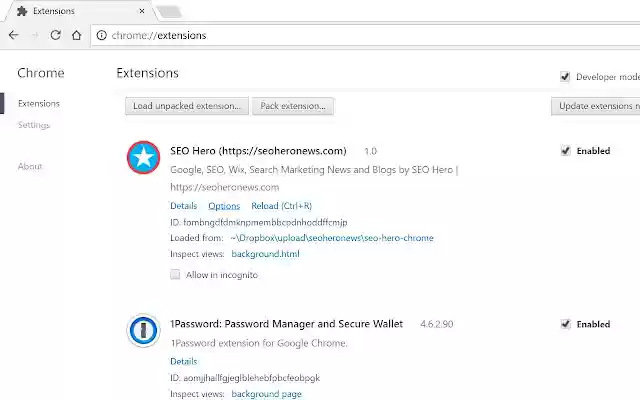Go home with the house icon
The width and height of the screenshot is (640, 400).
[x=76, y=35]
